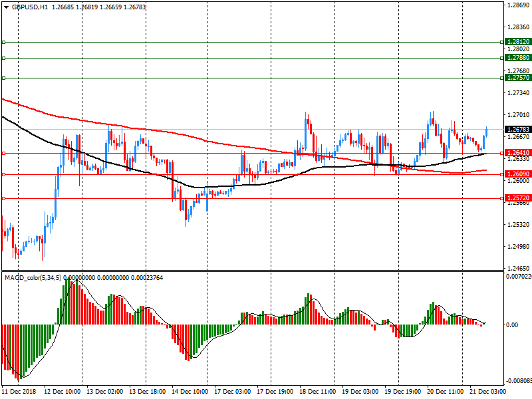Select the green 1.27880 price level tag
Image resolution: width=532 pixels, height=399 pixels.
[x=518, y=58]
